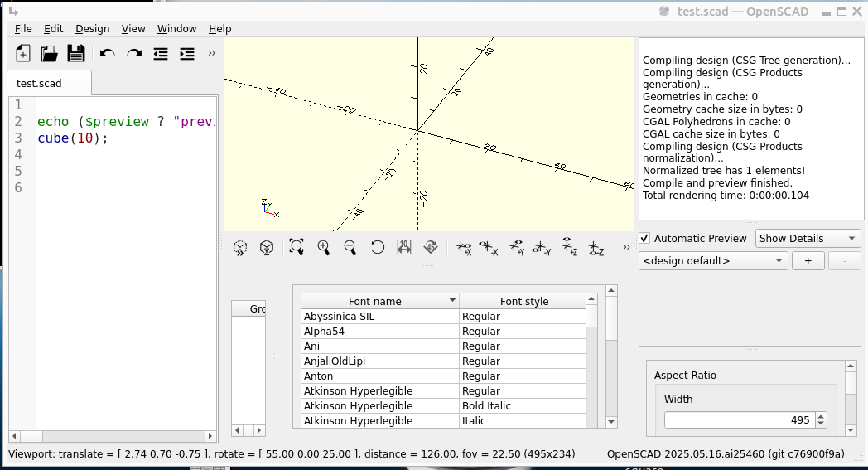Click the Undo arrow in editor toolbar
868x470 pixels.
108,54
